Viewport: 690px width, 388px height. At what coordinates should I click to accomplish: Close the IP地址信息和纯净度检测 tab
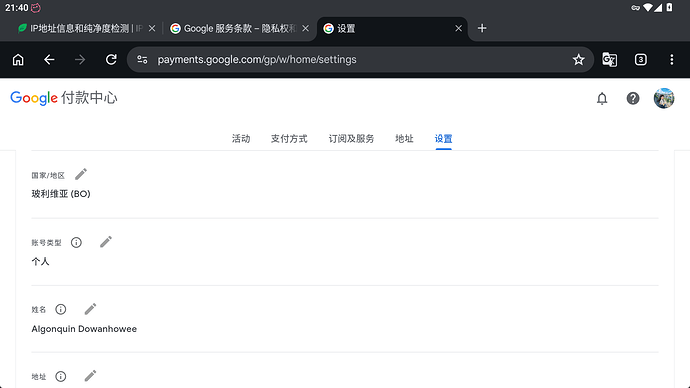(152, 28)
